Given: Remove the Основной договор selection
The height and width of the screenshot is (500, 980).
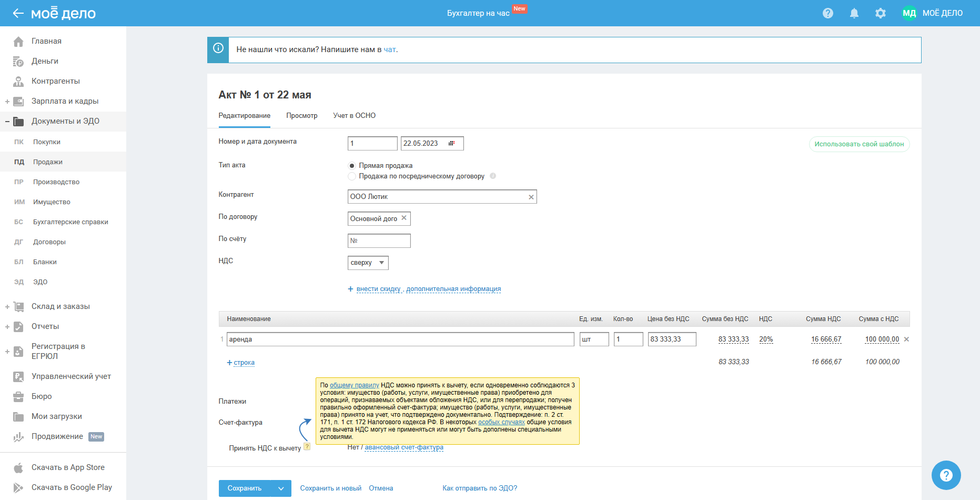Looking at the screenshot, I should 404,218.
